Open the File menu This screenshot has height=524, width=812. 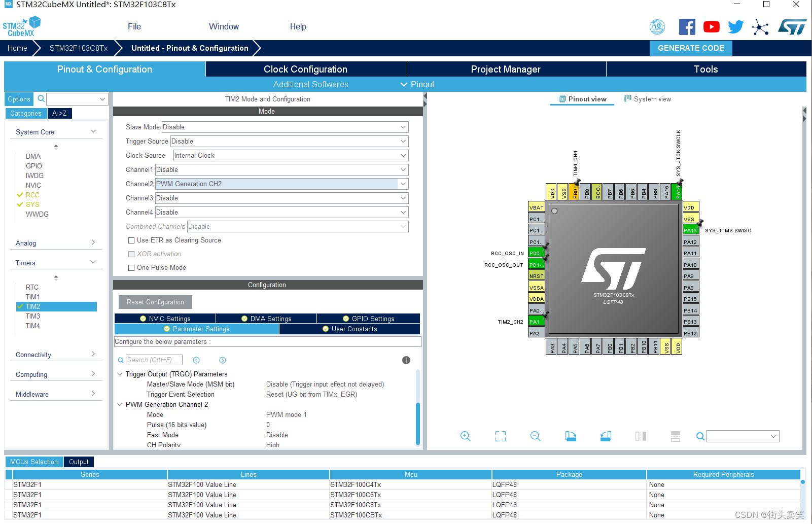[134, 26]
